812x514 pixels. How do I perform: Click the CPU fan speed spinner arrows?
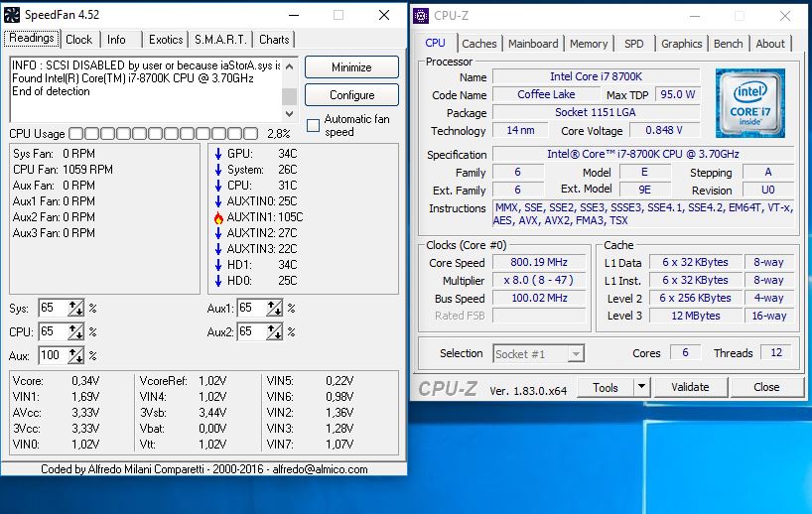pyautogui.click(x=75, y=331)
